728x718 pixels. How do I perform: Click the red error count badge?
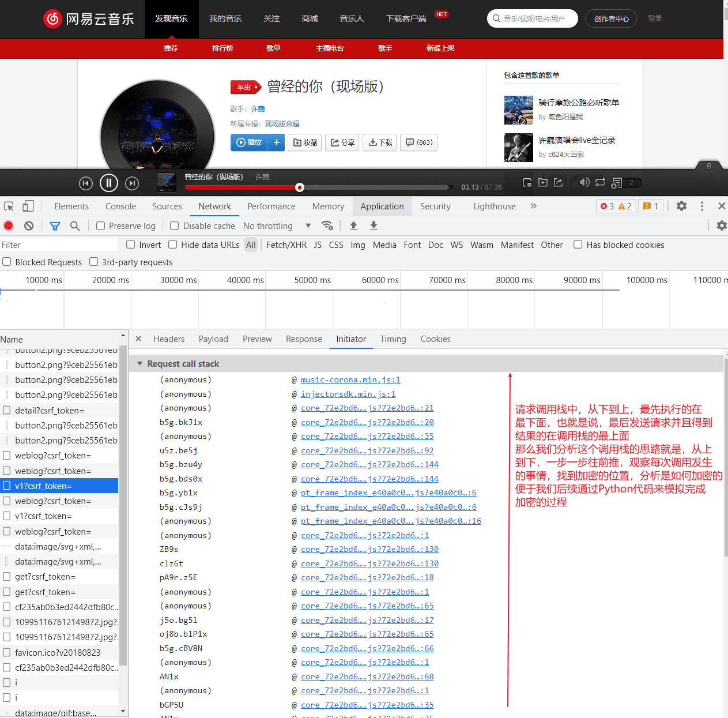(x=608, y=206)
